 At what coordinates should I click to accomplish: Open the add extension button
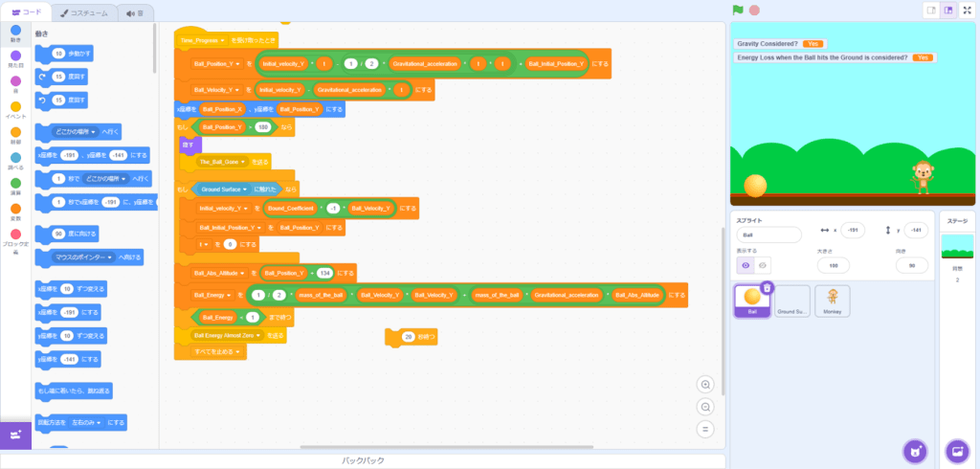[x=15, y=435]
